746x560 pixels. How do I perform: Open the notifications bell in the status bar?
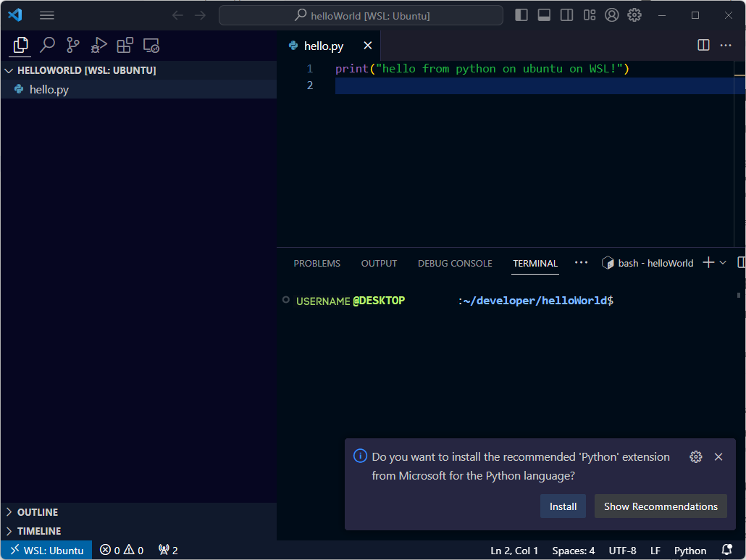726,550
